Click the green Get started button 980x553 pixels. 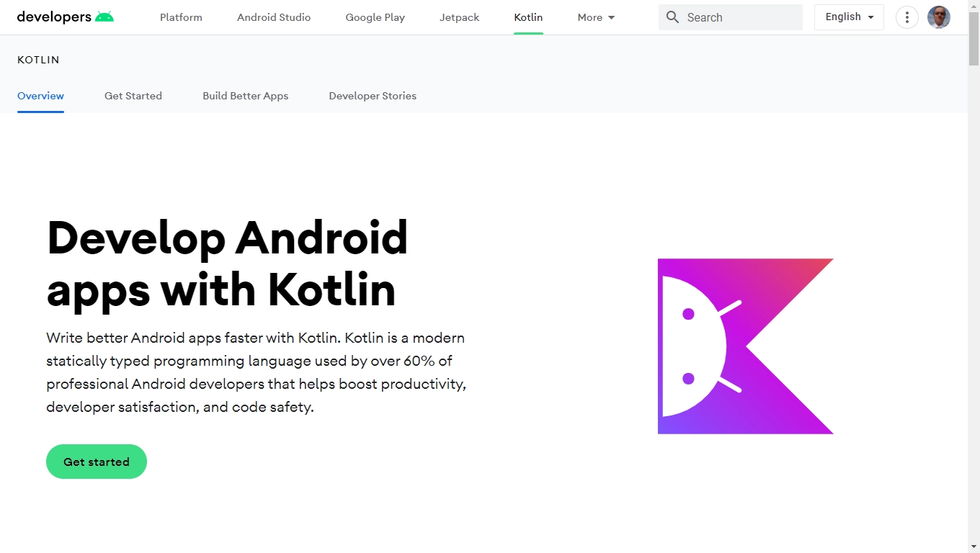click(x=96, y=462)
